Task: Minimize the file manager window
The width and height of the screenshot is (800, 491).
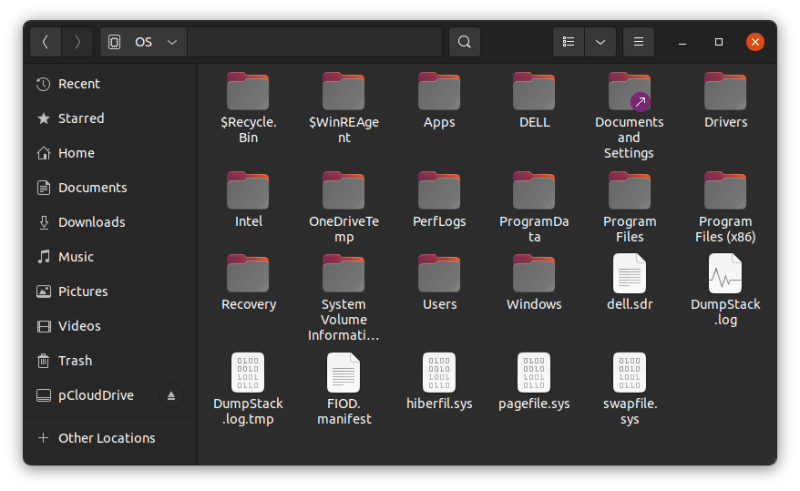Action: (682, 42)
